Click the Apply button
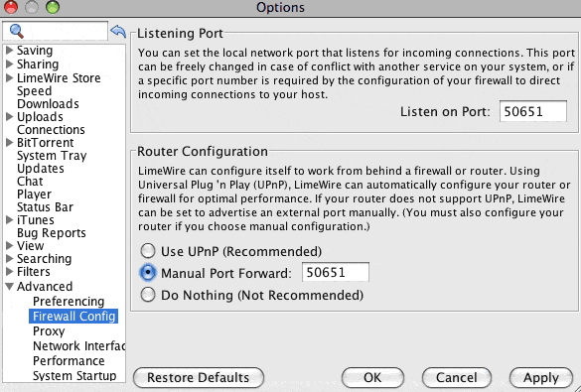 541,377
